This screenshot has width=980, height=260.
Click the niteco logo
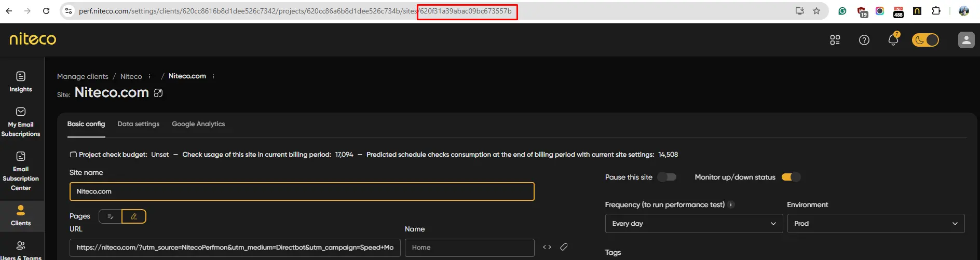click(x=33, y=39)
